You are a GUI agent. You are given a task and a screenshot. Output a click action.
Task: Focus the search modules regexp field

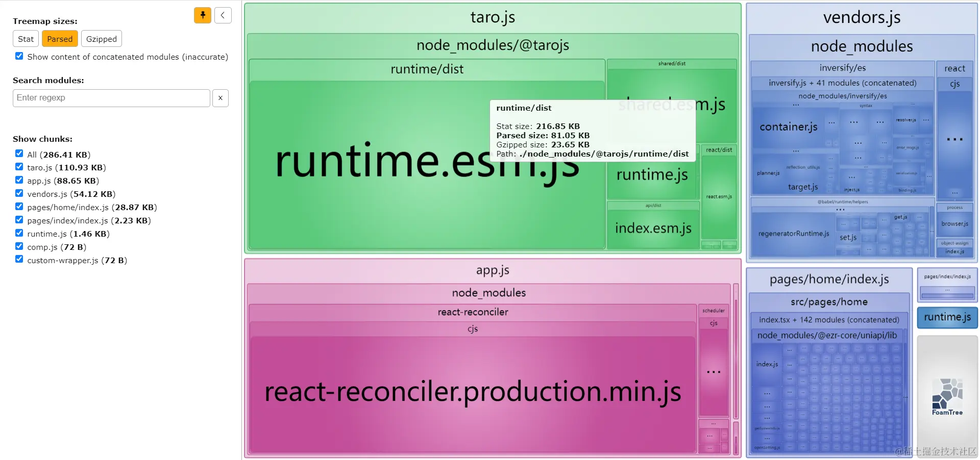111,98
